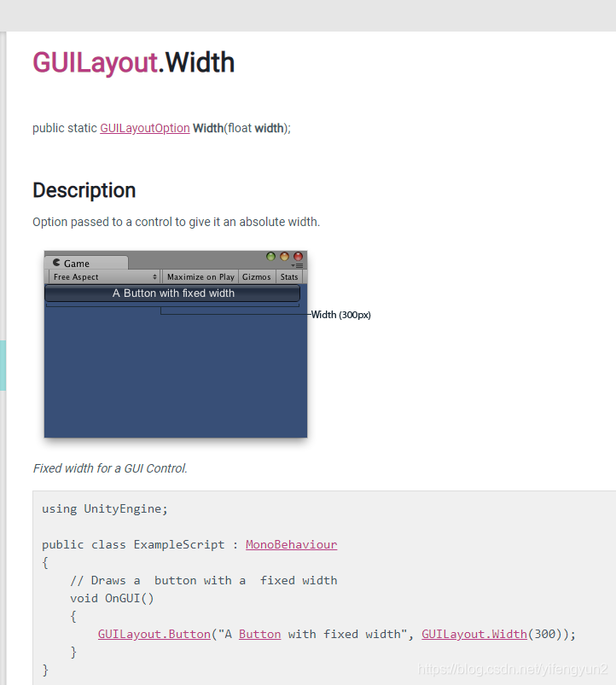Click the Description heading
This screenshot has width=616, height=685.
coord(84,190)
